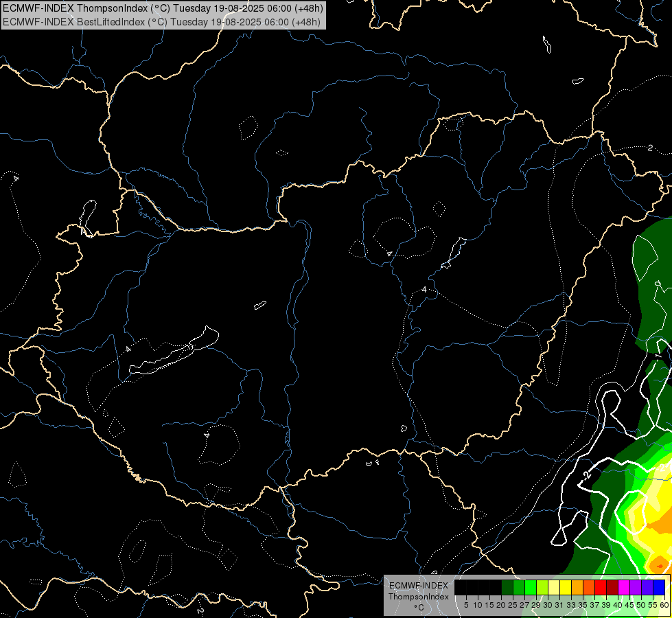Select the purple 45–50 legend swatch
The height and width of the screenshot is (618, 672).
tap(636, 587)
